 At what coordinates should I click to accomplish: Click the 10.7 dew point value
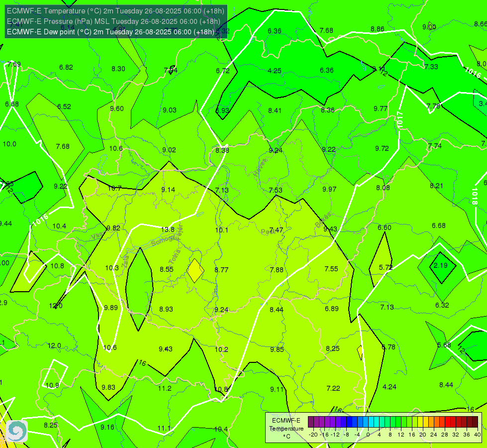[x=114, y=188]
